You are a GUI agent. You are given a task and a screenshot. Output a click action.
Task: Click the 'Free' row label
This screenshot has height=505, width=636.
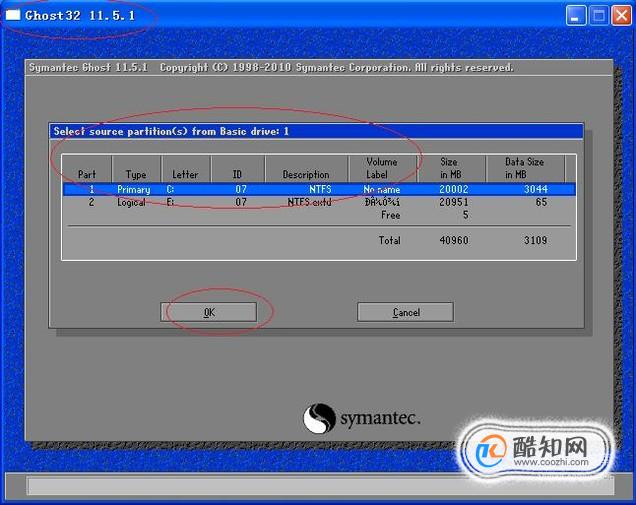pyautogui.click(x=390, y=215)
